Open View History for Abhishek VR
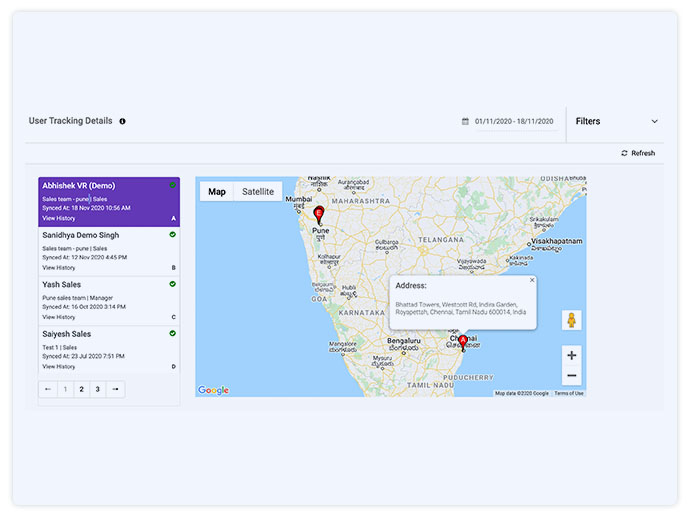689x517 pixels. pyautogui.click(x=58, y=218)
